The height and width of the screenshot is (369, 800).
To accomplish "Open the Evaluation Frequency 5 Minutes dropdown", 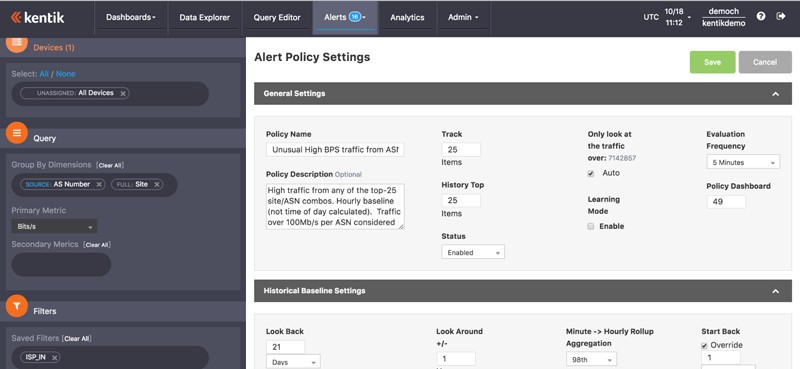I will click(743, 162).
